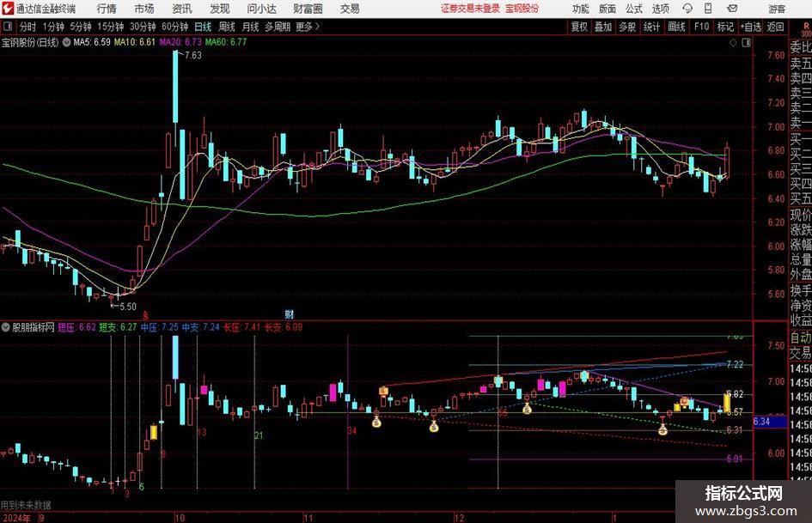
Task: Click the MA5: 6.59 label
Action: click(x=92, y=42)
